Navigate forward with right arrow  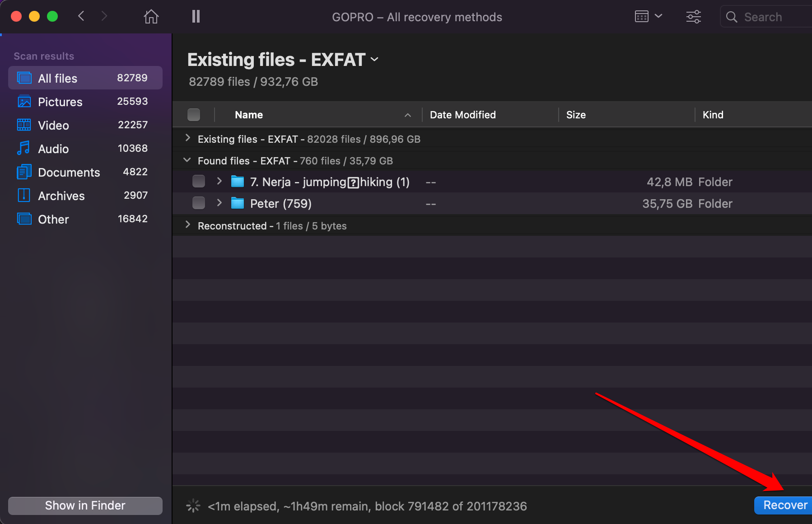(104, 16)
